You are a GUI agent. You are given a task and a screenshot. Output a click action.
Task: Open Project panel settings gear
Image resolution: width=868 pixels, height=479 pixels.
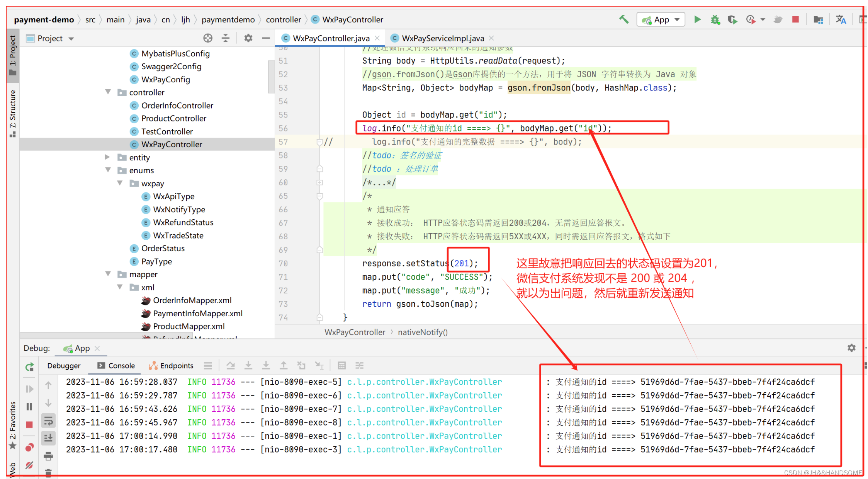tap(248, 38)
